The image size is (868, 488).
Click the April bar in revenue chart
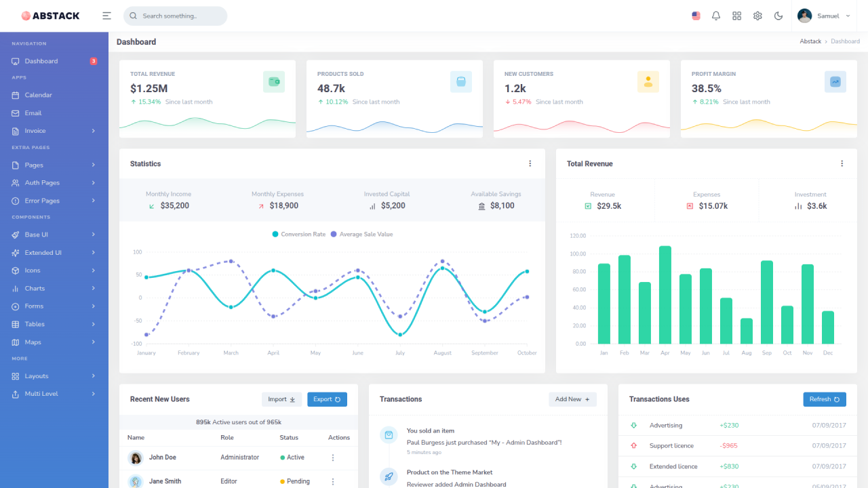pyautogui.click(x=665, y=295)
